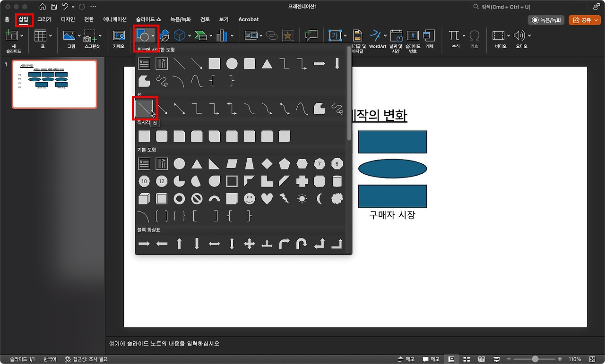
Task: Pick the quad arrow in 블록 화살표
Action: coord(250,244)
